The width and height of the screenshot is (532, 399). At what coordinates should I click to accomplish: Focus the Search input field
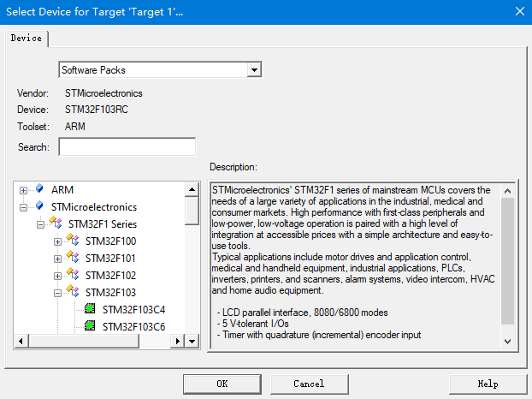(127, 146)
